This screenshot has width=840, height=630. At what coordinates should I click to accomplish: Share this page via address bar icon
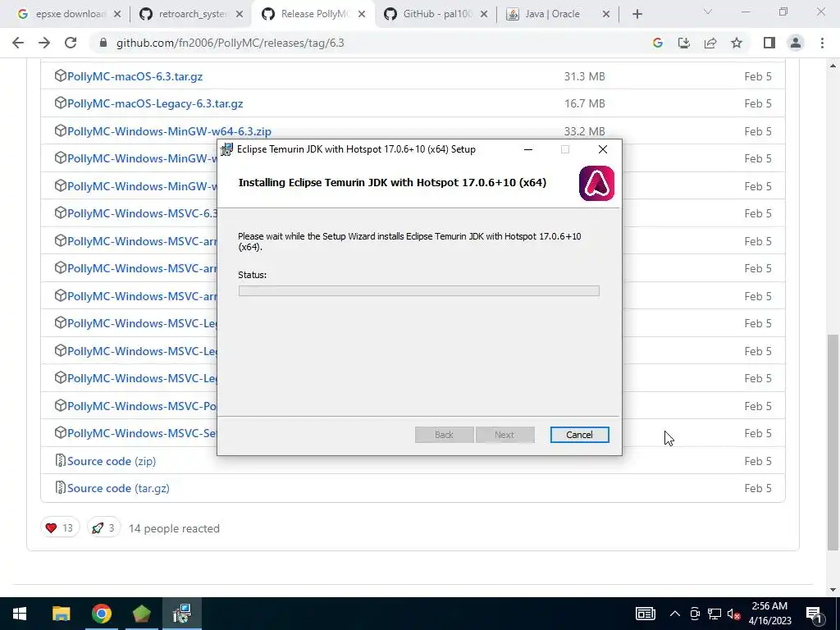click(x=710, y=43)
